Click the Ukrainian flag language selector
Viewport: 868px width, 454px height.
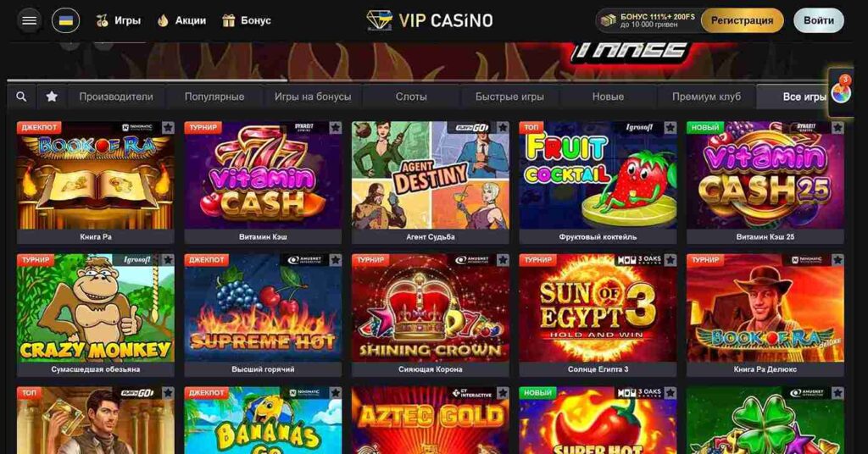pyautogui.click(x=65, y=20)
